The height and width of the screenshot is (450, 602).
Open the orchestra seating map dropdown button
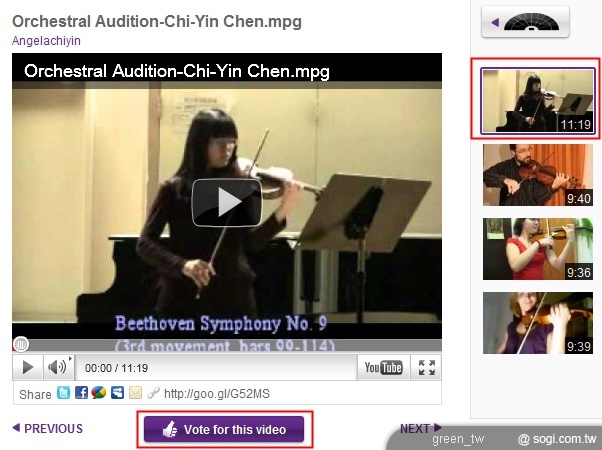coord(525,22)
